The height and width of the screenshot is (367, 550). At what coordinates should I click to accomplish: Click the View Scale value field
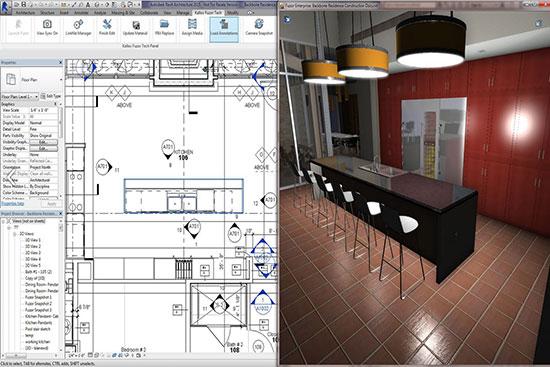coord(43,110)
